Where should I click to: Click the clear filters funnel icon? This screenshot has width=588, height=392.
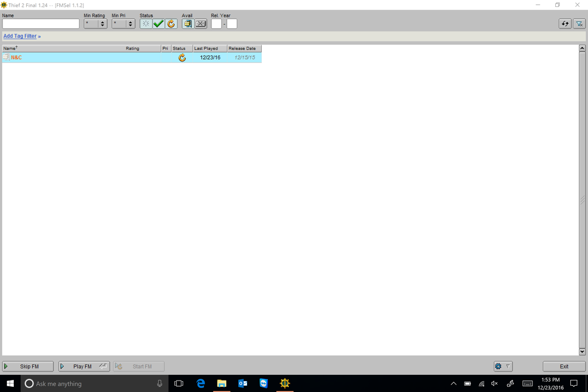(x=579, y=24)
